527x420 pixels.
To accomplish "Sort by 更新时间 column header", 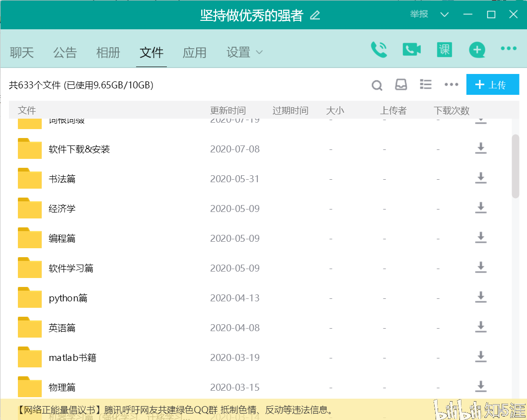I will [228, 111].
